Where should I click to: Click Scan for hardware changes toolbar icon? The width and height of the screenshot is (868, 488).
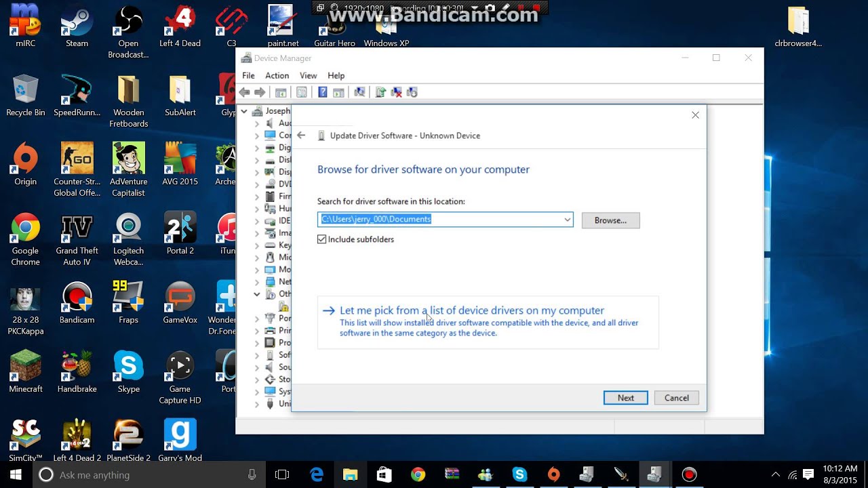(x=359, y=92)
